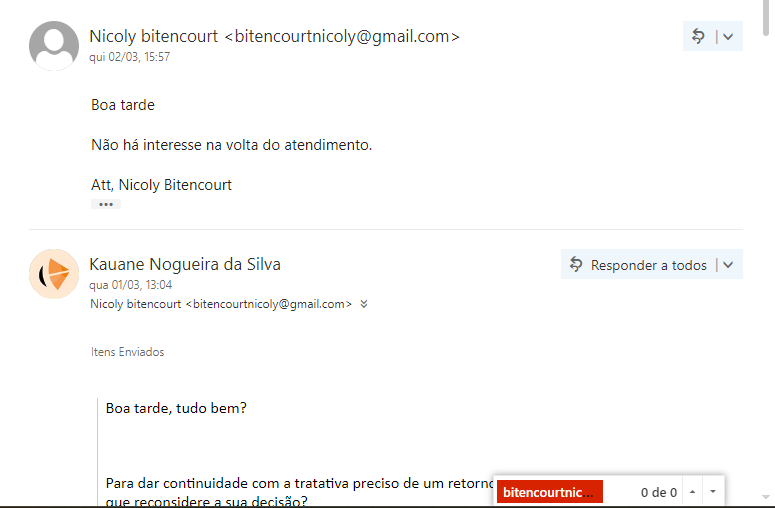Click the sender name Kauane Nogueira da Silva
Screen dimensions: 775x508
pos(185,264)
